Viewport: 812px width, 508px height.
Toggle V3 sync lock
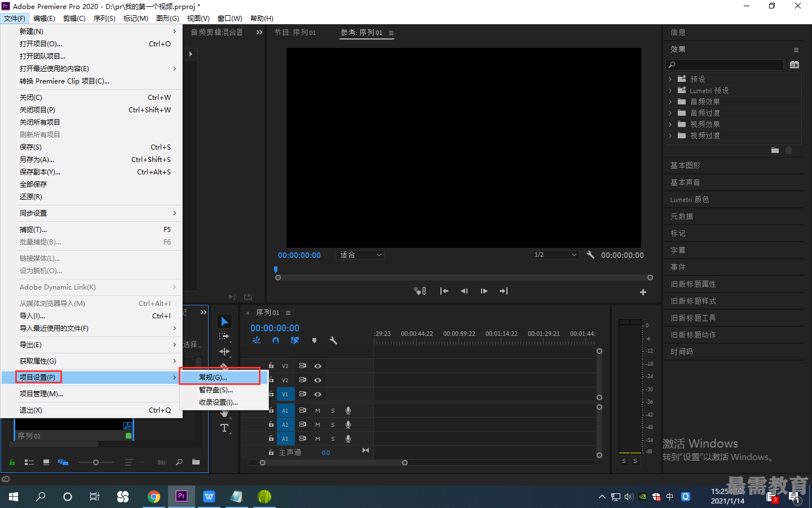tap(302, 366)
